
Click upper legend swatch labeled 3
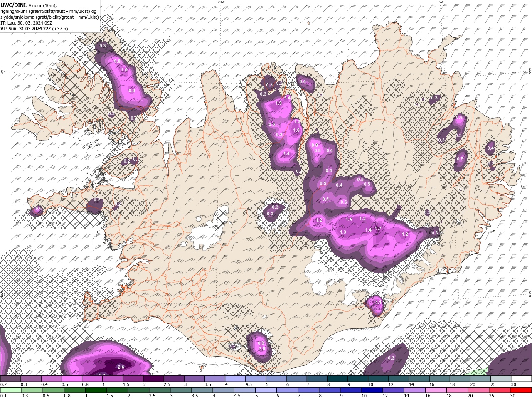click(x=194, y=379)
